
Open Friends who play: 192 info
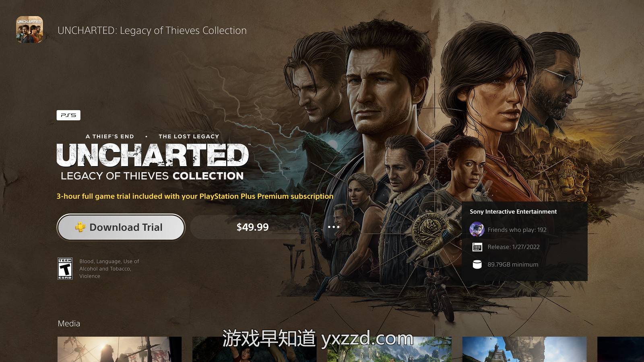click(517, 230)
